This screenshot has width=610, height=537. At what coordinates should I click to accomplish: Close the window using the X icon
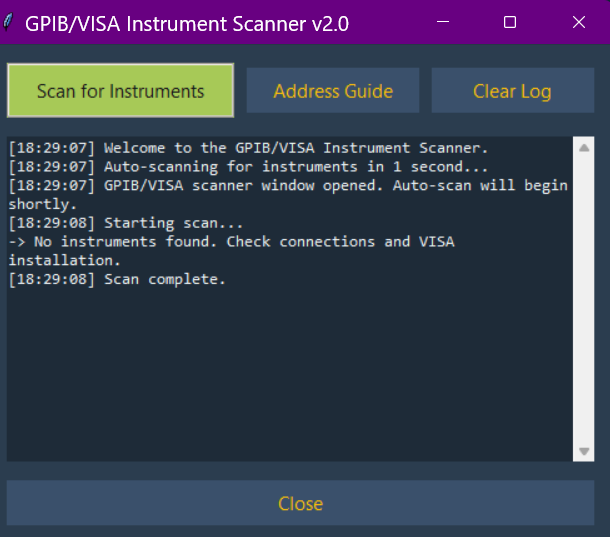[x=578, y=22]
